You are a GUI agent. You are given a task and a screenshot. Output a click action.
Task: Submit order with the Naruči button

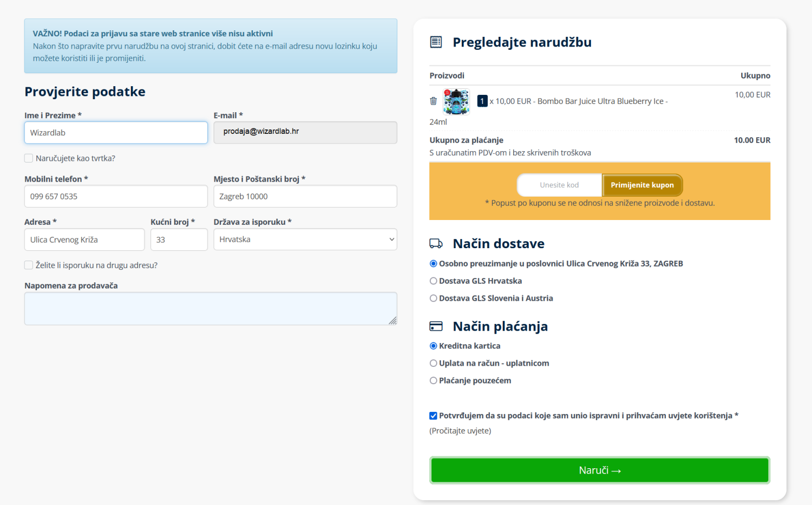point(599,470)
